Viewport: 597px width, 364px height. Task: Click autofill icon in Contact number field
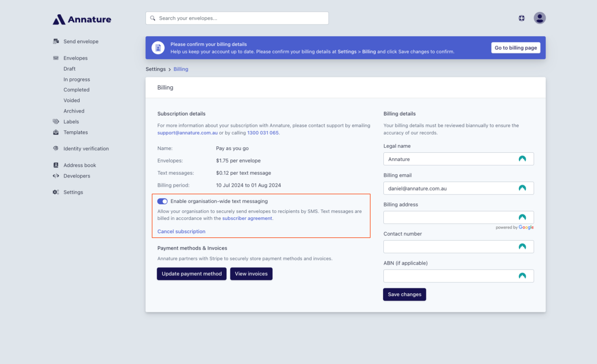pos(522,247)
